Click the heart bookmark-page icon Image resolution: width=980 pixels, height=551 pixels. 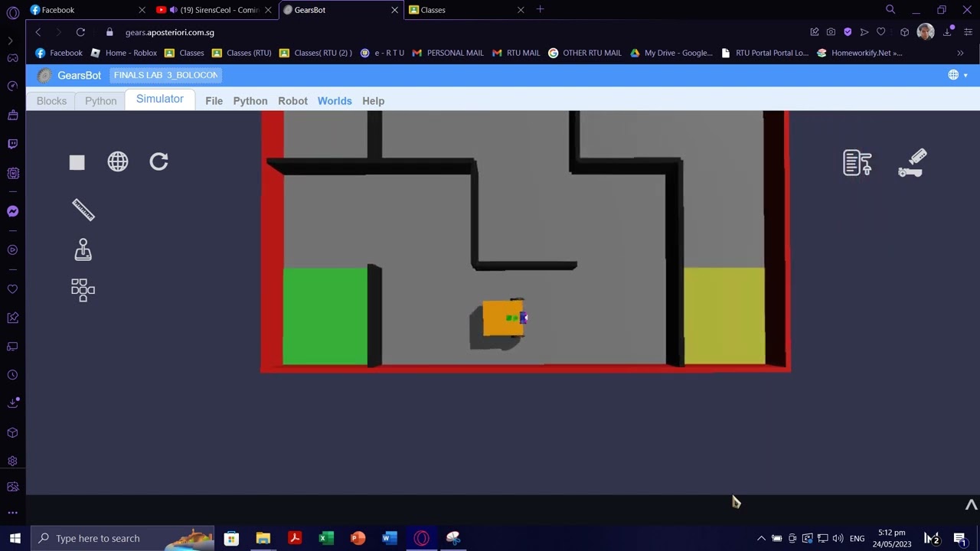pos(881,32)
